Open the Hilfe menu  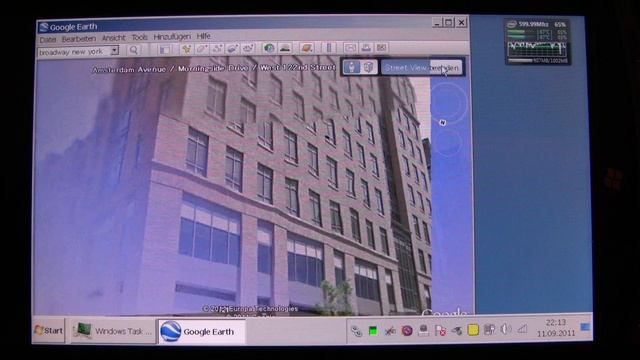click(x=203, y=36)
